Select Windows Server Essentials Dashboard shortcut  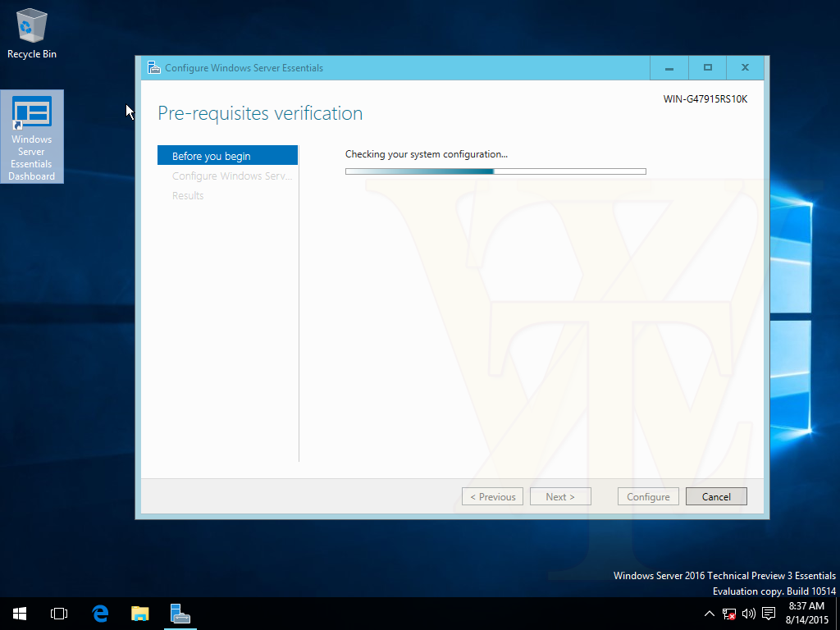tap(32, 137)
